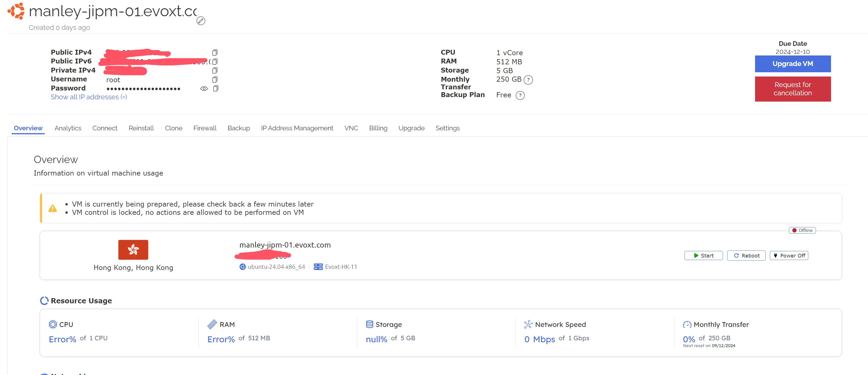Reveal the password with the eye icon
This screenshot has width=868, height=375.
[x=204, y=88]
